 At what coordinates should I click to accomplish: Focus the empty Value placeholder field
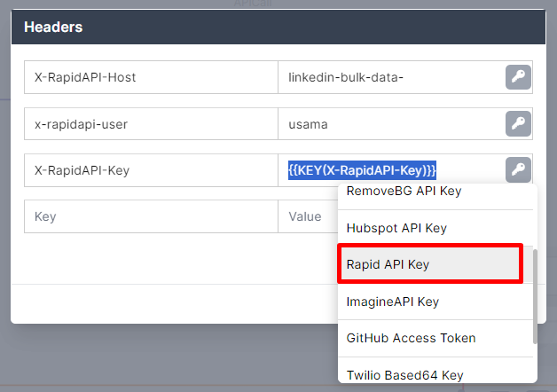308,216
